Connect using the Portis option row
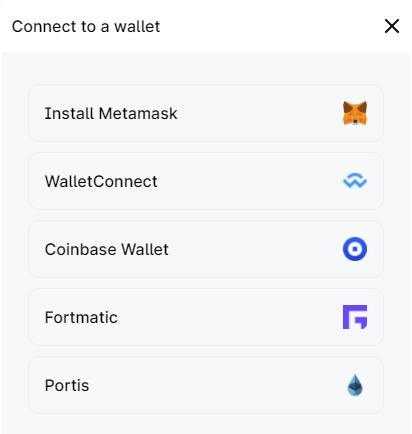 pos(206,385)
